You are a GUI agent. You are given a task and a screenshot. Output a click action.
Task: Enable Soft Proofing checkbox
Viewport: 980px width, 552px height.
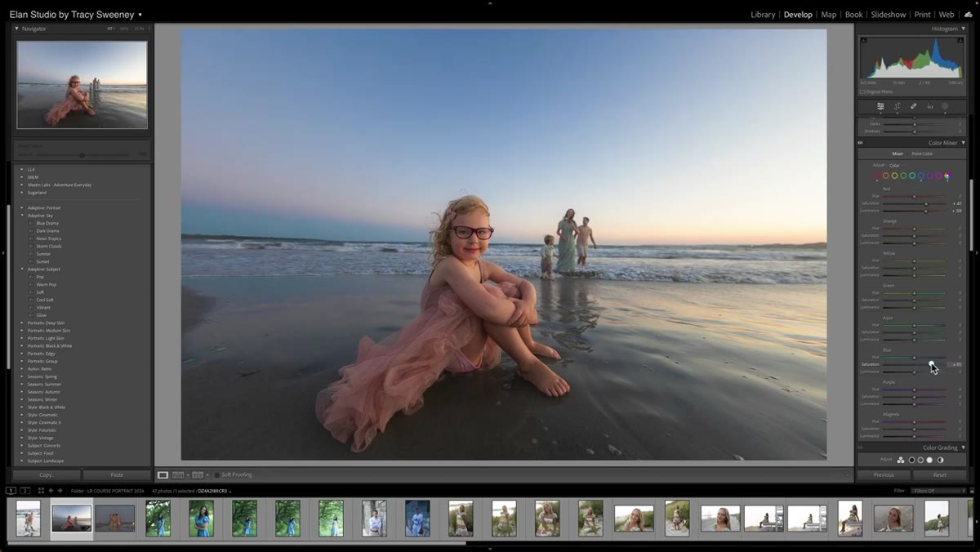(x=216, y=474)
